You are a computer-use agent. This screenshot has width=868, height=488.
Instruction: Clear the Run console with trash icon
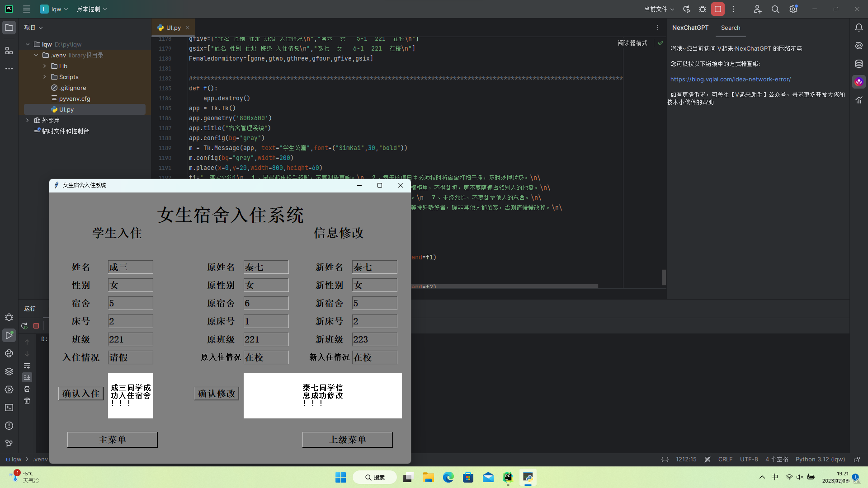coord(27,401)
